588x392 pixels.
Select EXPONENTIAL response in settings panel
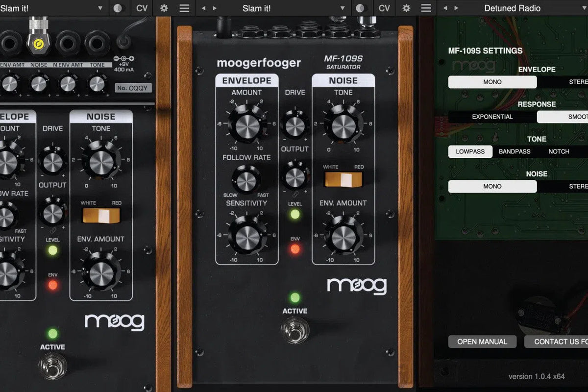point(492,117)
